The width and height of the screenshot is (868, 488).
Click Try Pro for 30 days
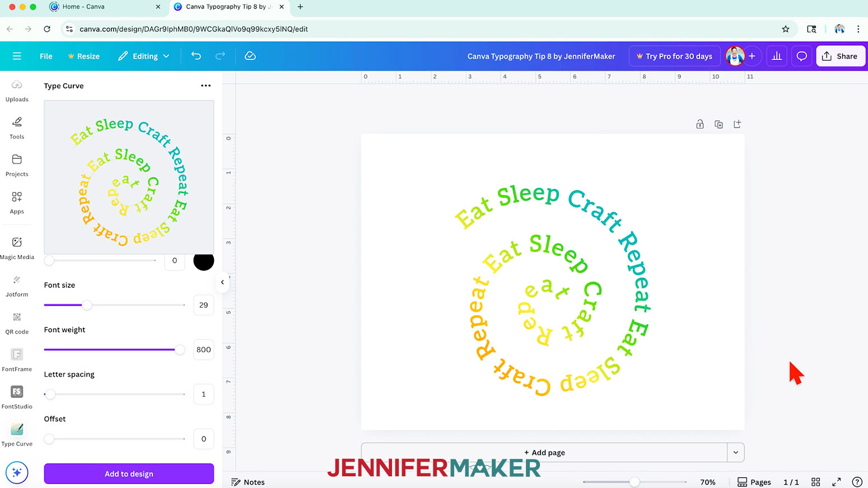point(674,56)
